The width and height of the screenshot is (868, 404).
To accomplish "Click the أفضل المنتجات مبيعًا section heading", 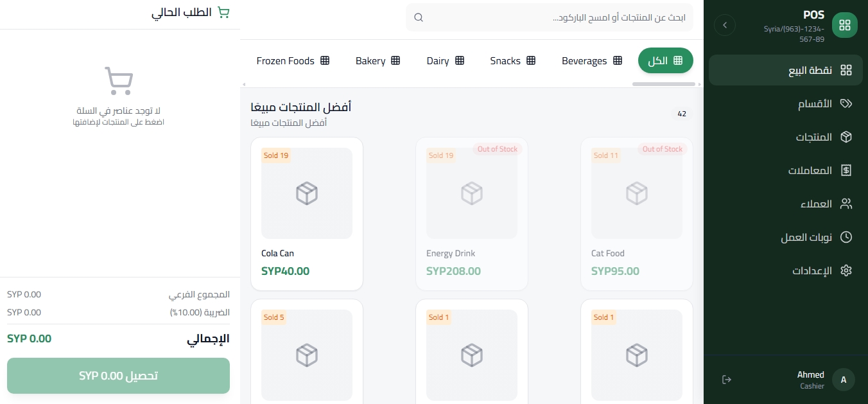I will 301,107.
